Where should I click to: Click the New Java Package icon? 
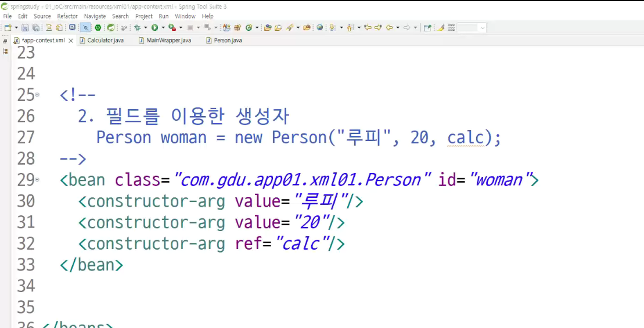pos(238,27)
